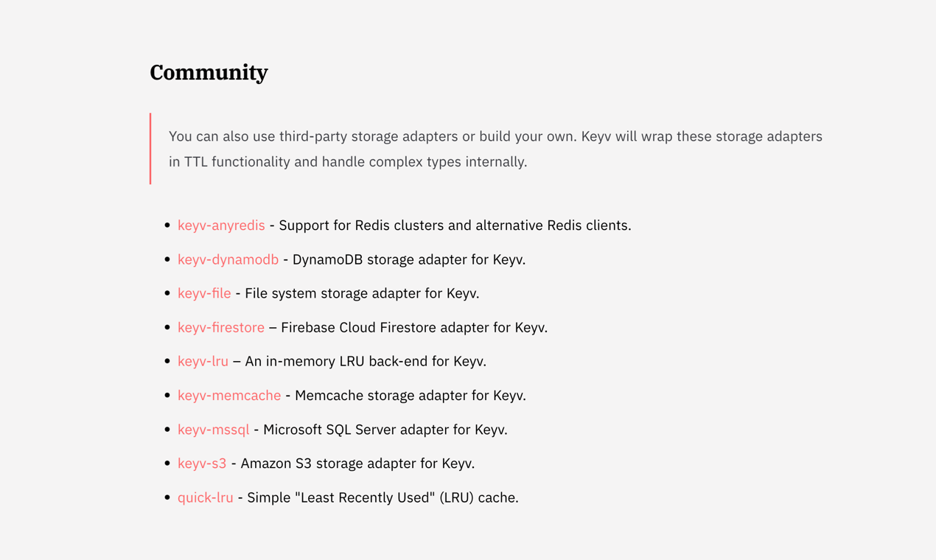Viewport: 936px width, 560px height.
Task: Visit the keyv-firestore link
Action: pos(221,327)
